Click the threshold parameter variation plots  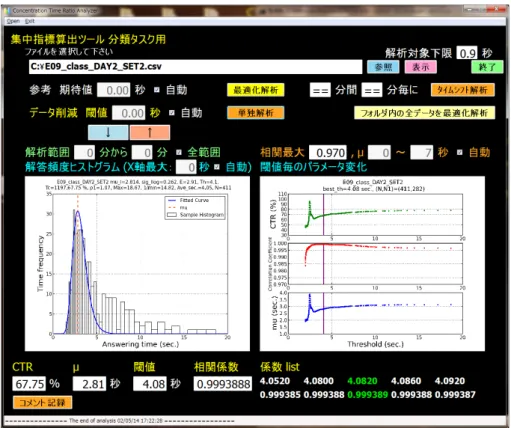[x=372, y=263]
